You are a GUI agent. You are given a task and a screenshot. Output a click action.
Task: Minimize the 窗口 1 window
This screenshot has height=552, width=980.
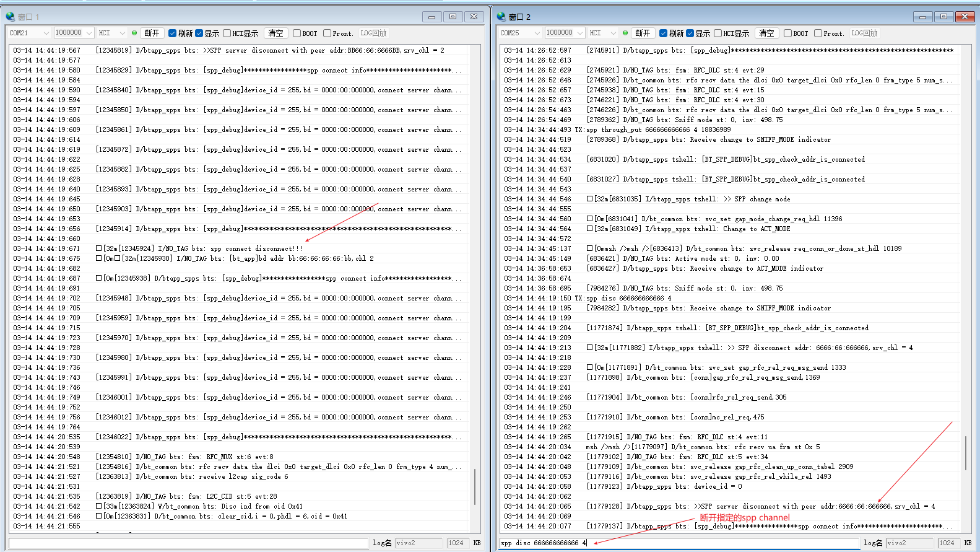[x=431, y=17]
